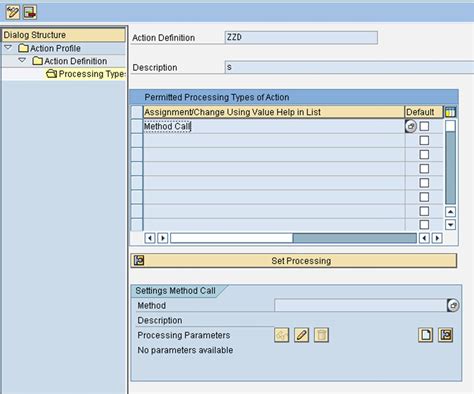Click the Description field containing s
Screen dimensions: 474x394
[349, 67]
